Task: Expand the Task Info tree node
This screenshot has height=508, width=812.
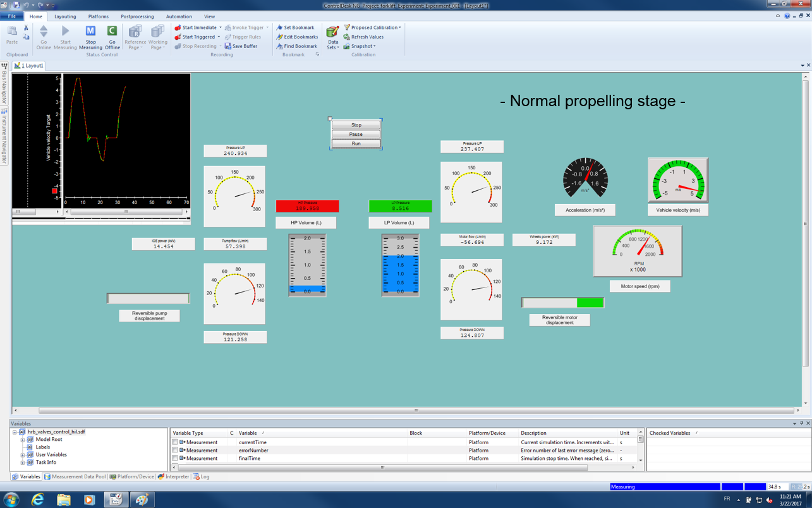Action: [x=23, y=462]
